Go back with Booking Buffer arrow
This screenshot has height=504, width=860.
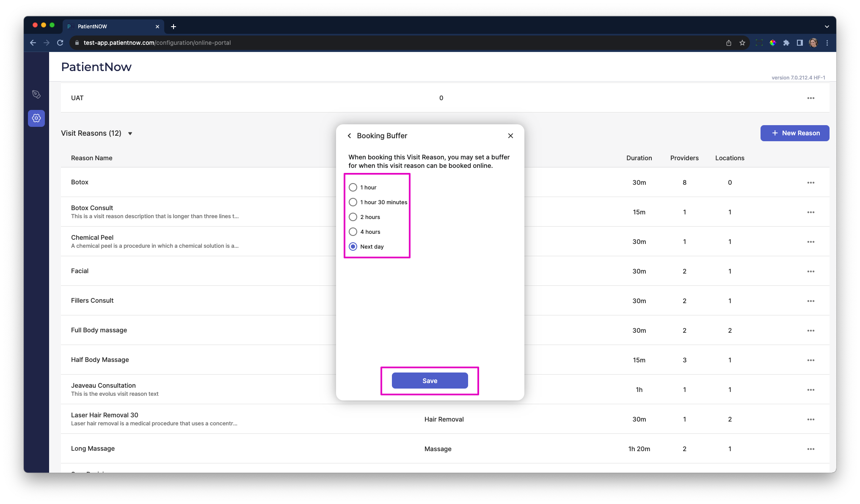tap(349, 136)
